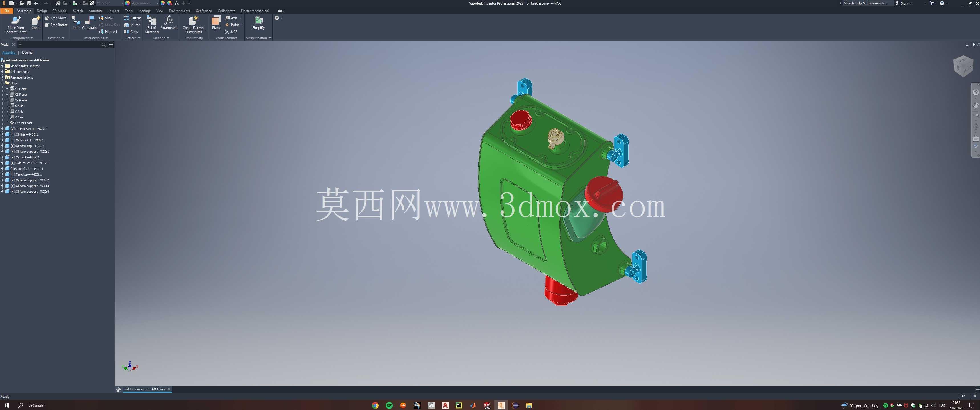Click the Save icon in quick access
Viewport: 980px width, 410px height.
pos(29,3)
